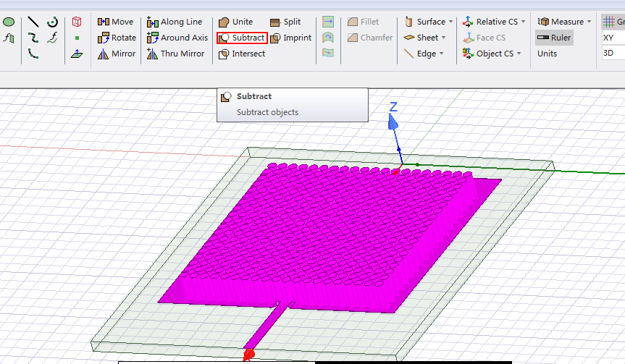Open the Sheet dropdown
The width and height of the screenshot is (625, 364).
pos(425,38)
